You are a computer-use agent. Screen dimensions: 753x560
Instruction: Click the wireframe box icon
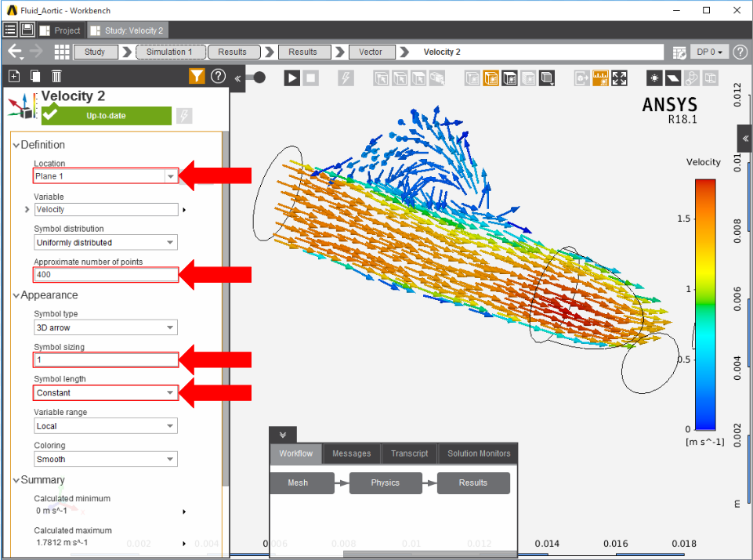coord(710,78)
